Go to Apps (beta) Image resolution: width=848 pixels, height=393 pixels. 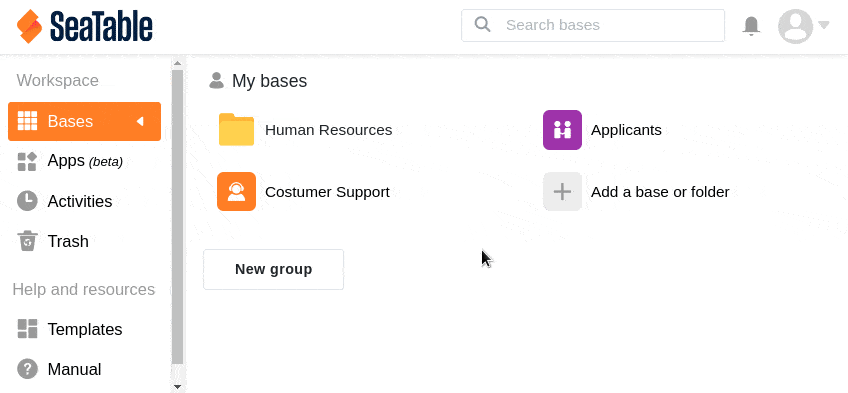84,161
